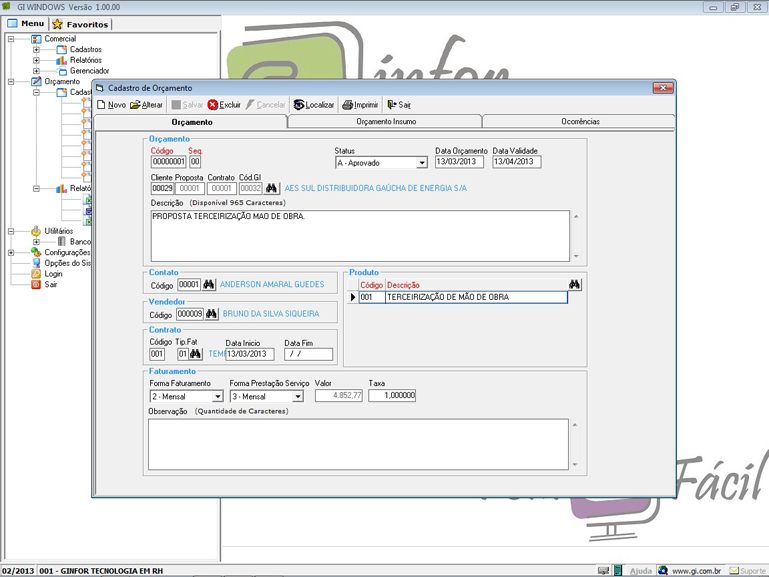Open Vendedor lookup binoculars icon
Viewport: 769px width, 577px height.
pos(213,314)
